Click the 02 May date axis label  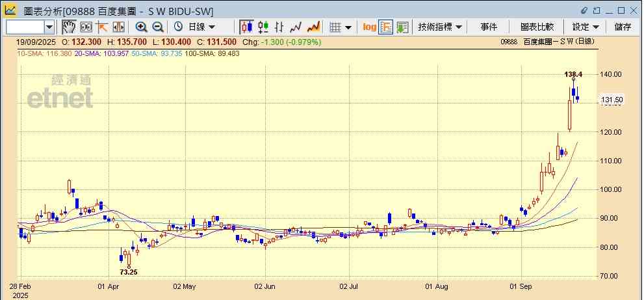(x=185, y=286)
